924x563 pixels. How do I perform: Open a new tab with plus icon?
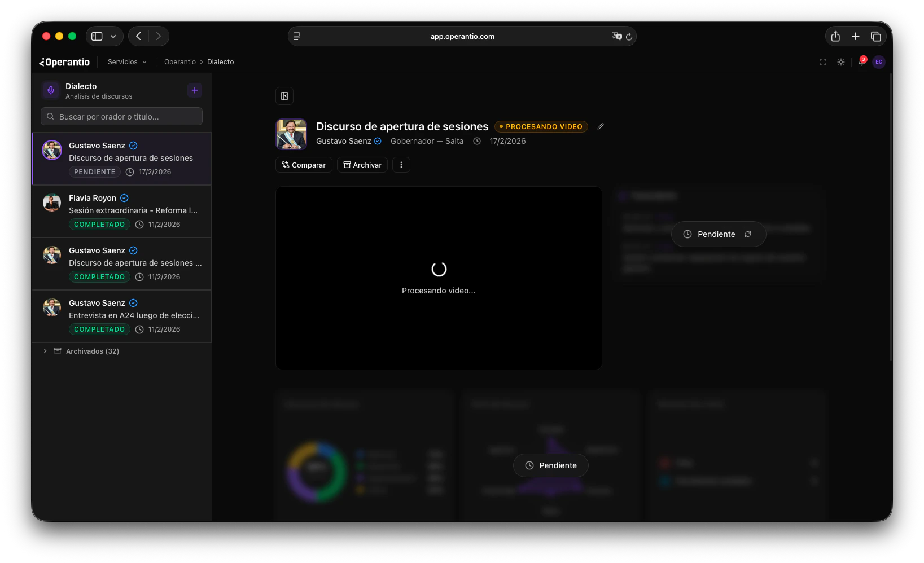[856, 36]
